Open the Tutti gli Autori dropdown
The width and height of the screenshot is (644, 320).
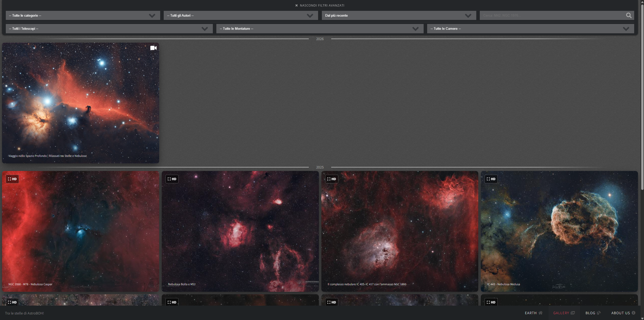pos(241,15)
